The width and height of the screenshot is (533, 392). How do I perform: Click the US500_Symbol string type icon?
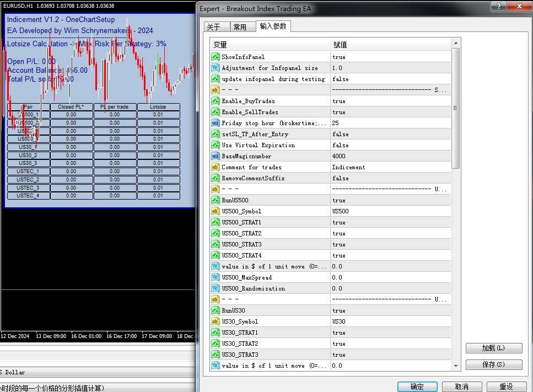point(216,211)
